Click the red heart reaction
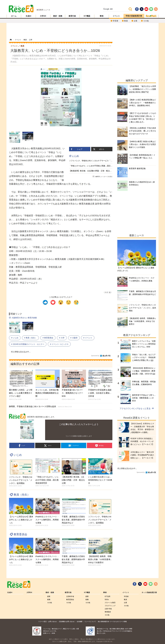The height and width of the screenshot is (644, 165). coord(53,302)
